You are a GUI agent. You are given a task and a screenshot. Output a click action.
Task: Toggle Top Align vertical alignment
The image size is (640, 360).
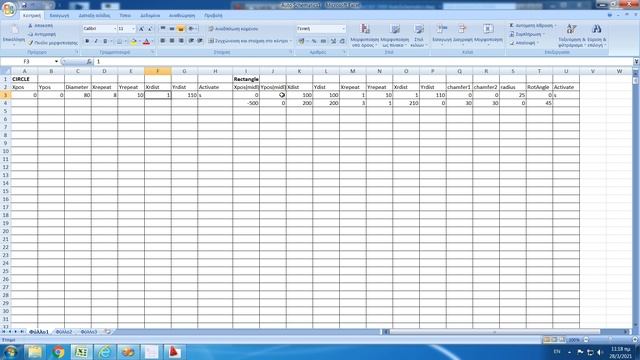(x=163, y=29)
